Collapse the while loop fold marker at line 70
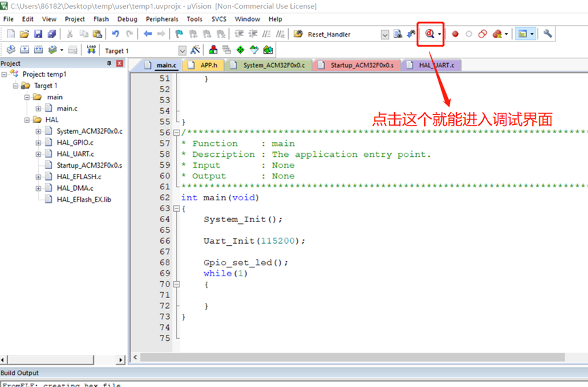588x387 pixels. pos(177,284)
